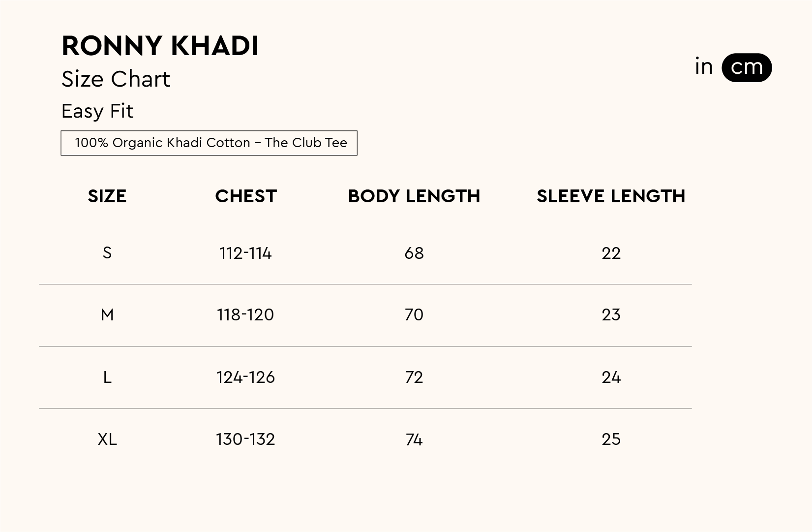Choose size XL row label
The width and height of the screenshot is (812, 532).
click(107, 439)
